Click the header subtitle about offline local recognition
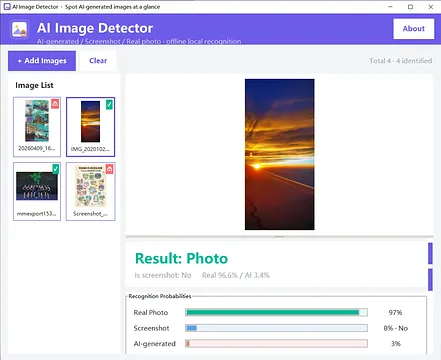Image resolution: width=441 pixels, height=360 pixels. click(x=139, y=41)
